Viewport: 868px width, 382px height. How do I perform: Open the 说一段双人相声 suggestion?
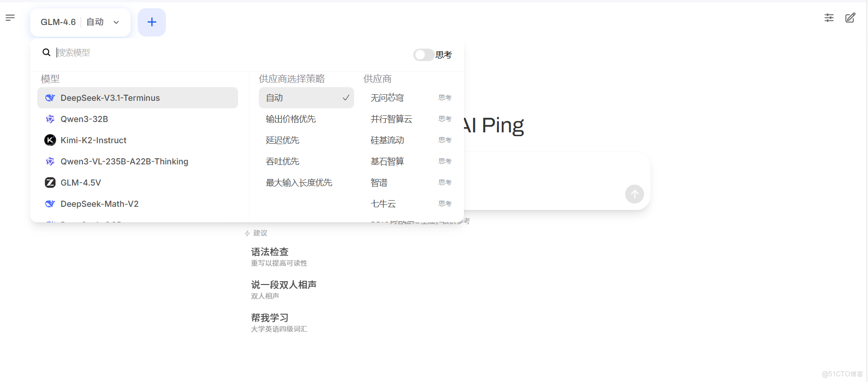click(284, 285)
